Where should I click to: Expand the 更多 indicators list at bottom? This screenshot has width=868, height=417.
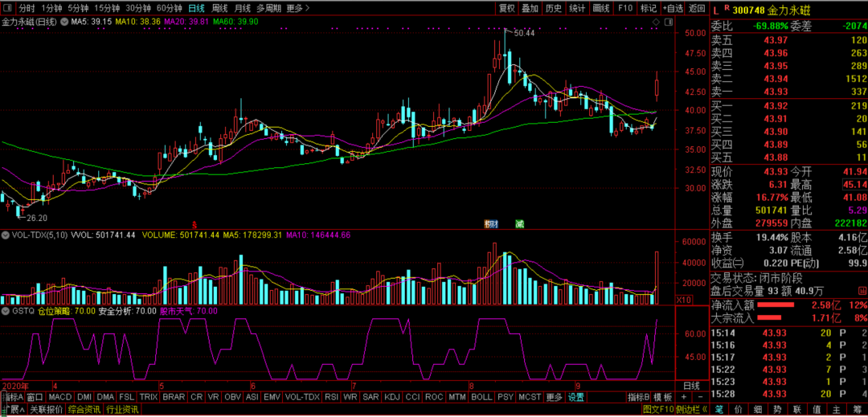pyautogui.click(x=554, y=397)
